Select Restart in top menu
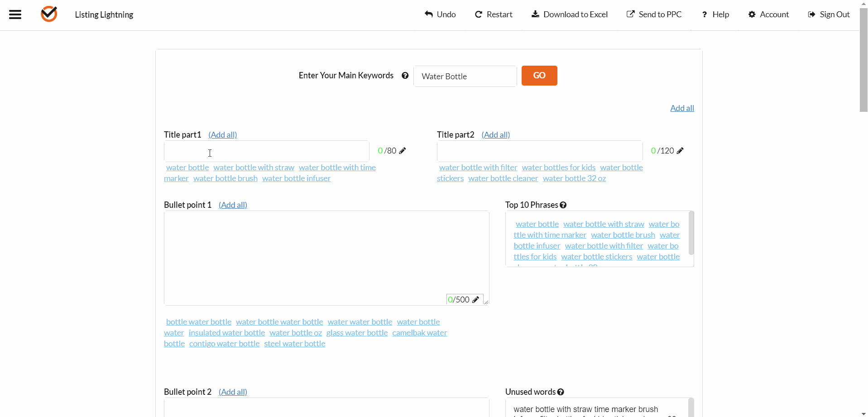Viewport: 868px width, 417px height. tap(494, 14)
